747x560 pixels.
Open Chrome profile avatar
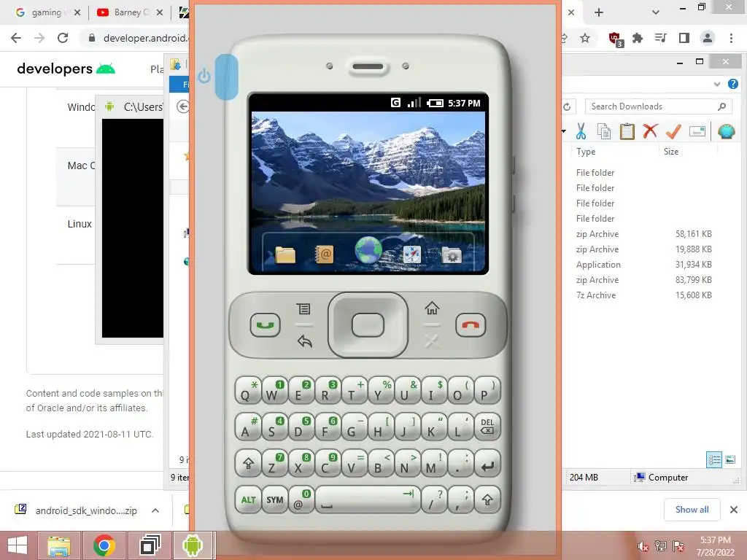point(708,38)
